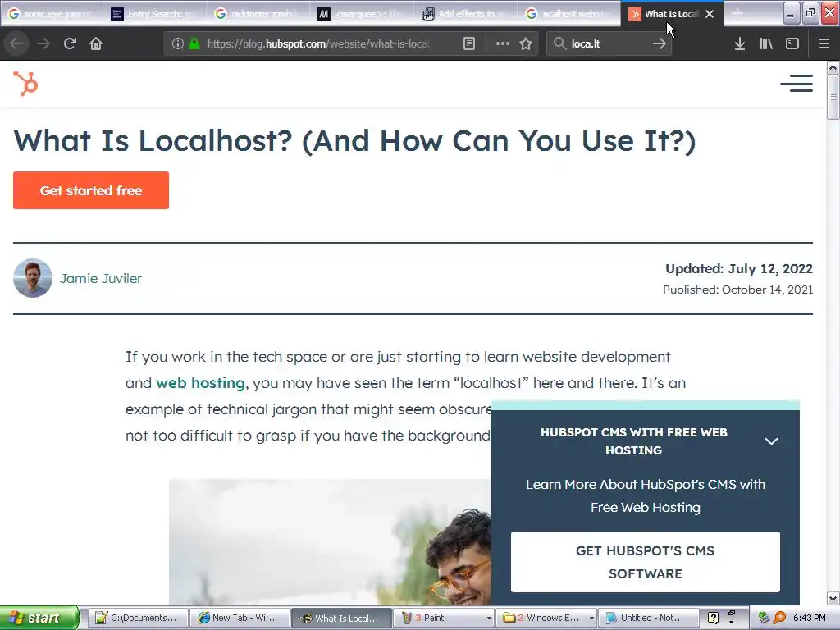Click the page scrollbar down arrow
This screenshot has height=630, width=840.
click(x=833, y=598)
